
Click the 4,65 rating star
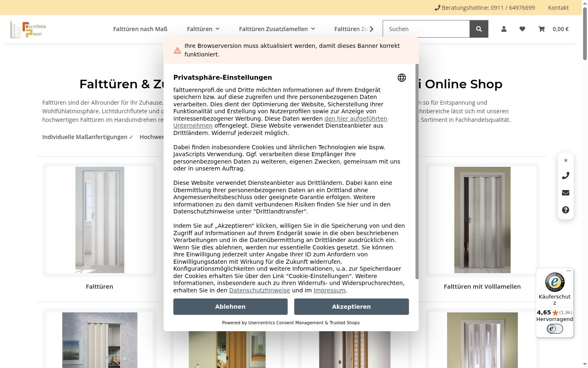pyautogui.click(x=555, y=313)
